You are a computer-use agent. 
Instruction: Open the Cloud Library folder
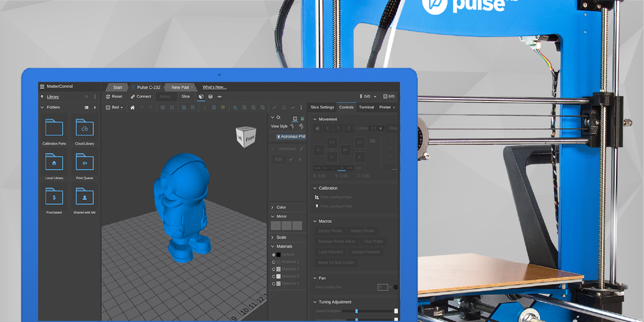click(x=85, y=131)
